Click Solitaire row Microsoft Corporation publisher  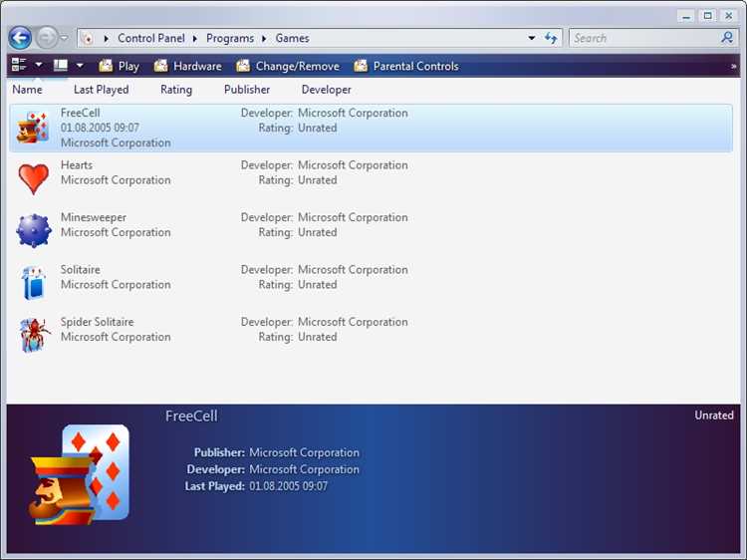pos(116,285)
